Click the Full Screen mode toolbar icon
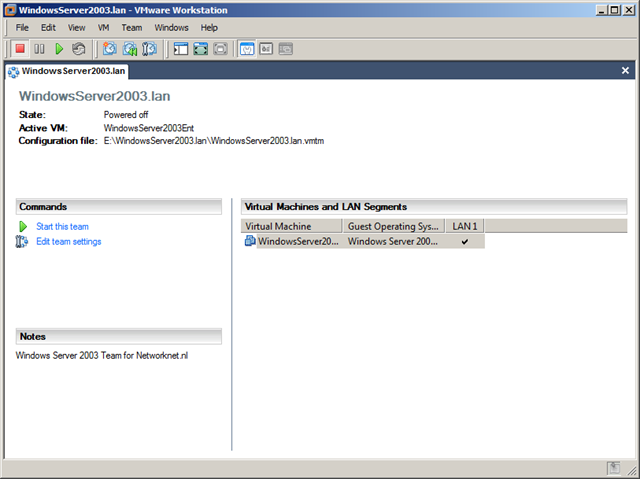Image resolution: width=640 pixels, height=479 pixels. (x=220, y=49)
